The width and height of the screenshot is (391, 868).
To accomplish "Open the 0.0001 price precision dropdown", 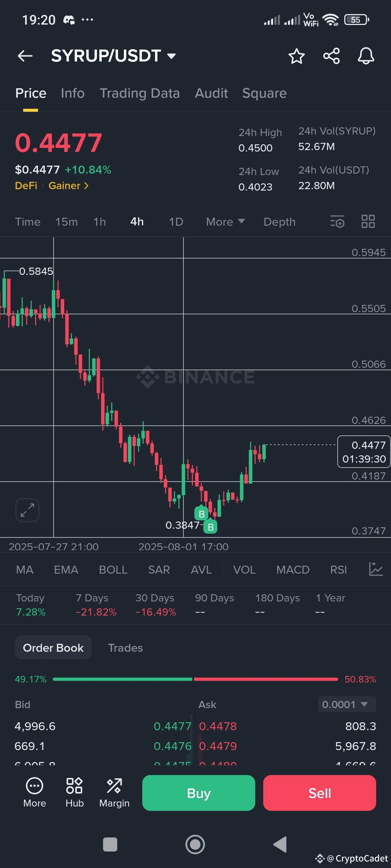I will tap(347, 704).
